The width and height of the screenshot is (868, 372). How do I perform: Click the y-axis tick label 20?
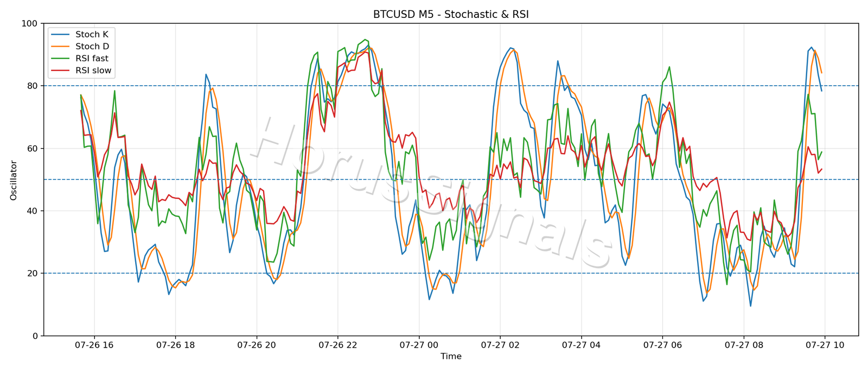click(x=32, y=273)
